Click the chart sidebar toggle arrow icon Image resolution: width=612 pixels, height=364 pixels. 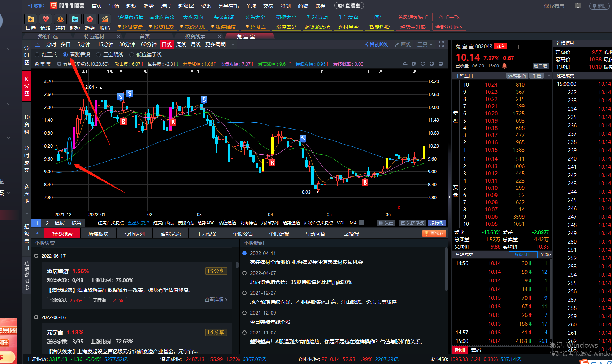[38, 44]
